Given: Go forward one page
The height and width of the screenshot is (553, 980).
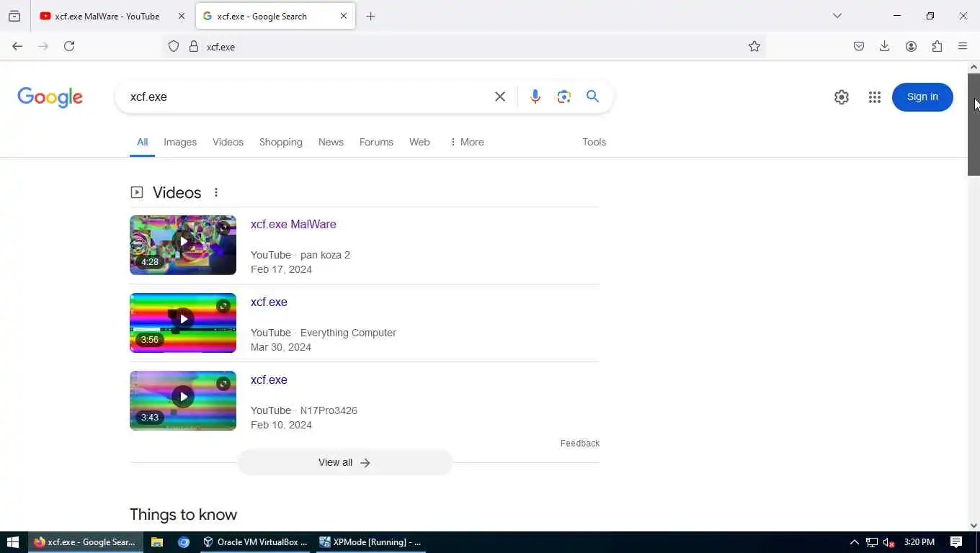Looking at the screenshot, I should (x=43, y=46).
